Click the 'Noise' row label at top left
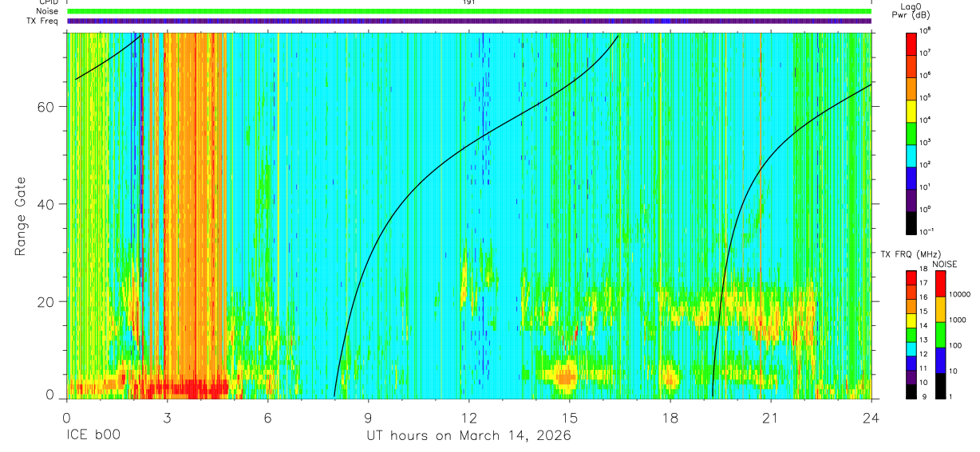 point(47,11)
